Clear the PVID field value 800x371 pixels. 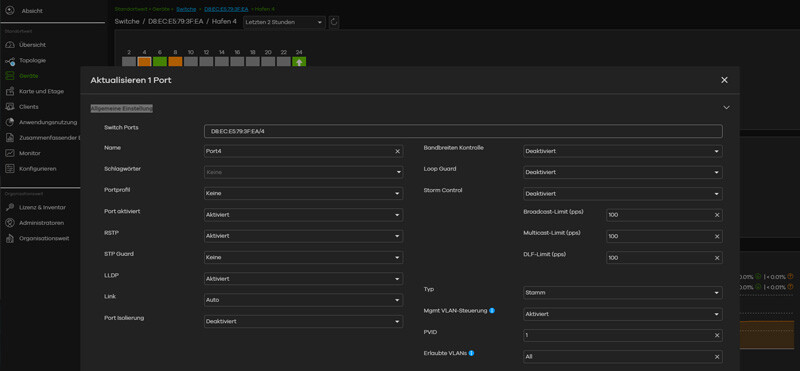[717, 335]
